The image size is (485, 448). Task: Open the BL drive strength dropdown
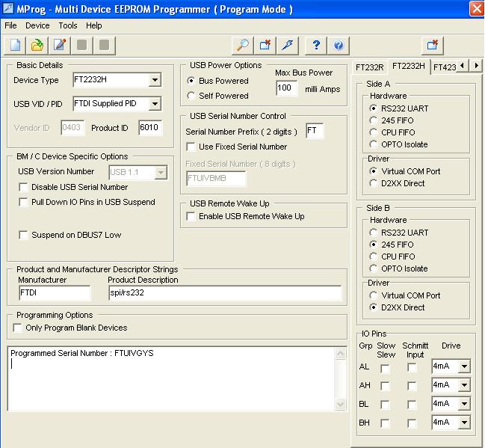pos(464,404)
